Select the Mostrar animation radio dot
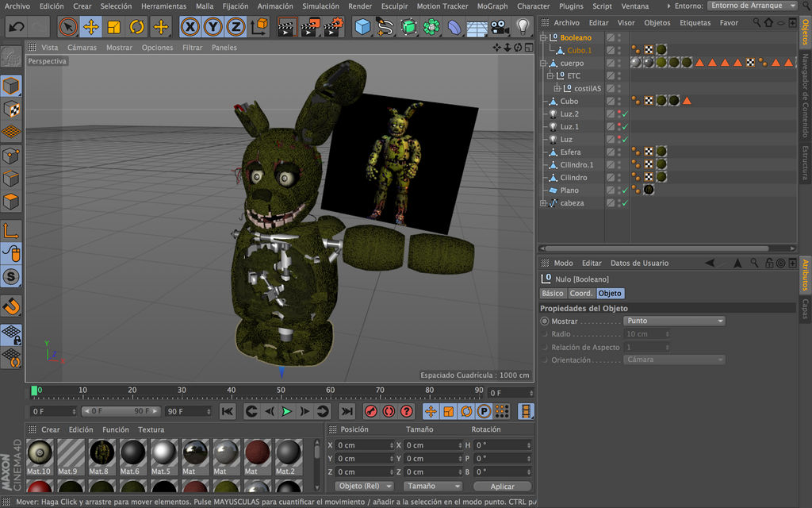This screenshot has width=812, height=508. (544, 321)
